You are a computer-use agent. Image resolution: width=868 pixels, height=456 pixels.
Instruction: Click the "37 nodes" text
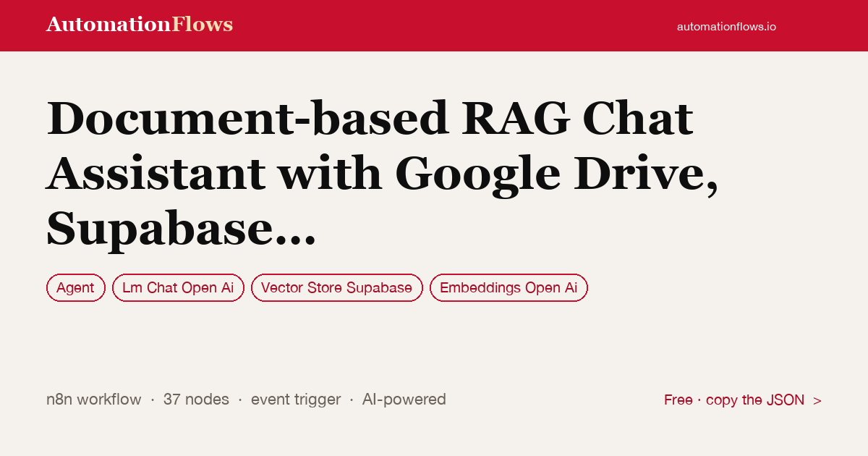(x=196, y=400)
